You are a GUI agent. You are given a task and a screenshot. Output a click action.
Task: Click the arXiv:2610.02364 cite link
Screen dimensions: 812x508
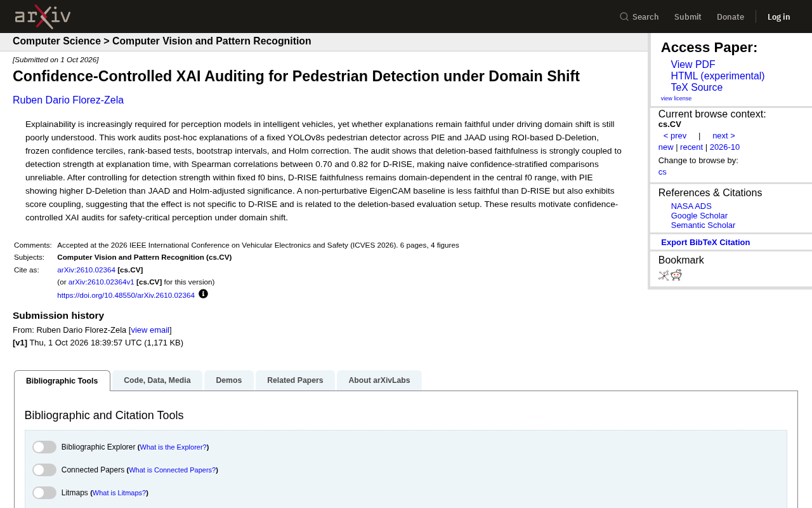(86, 270)
